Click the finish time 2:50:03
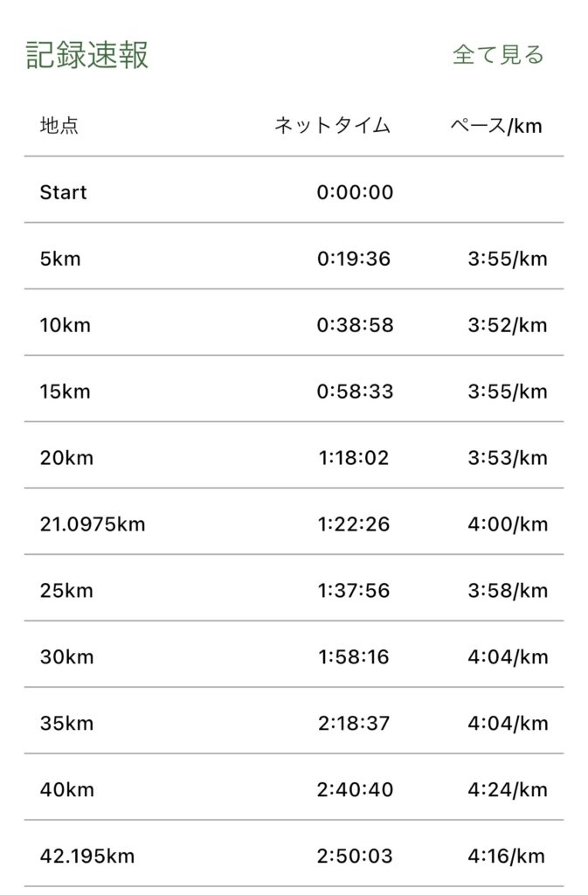Viewport: 588px width, 895px height. click(x=354, y=857)
